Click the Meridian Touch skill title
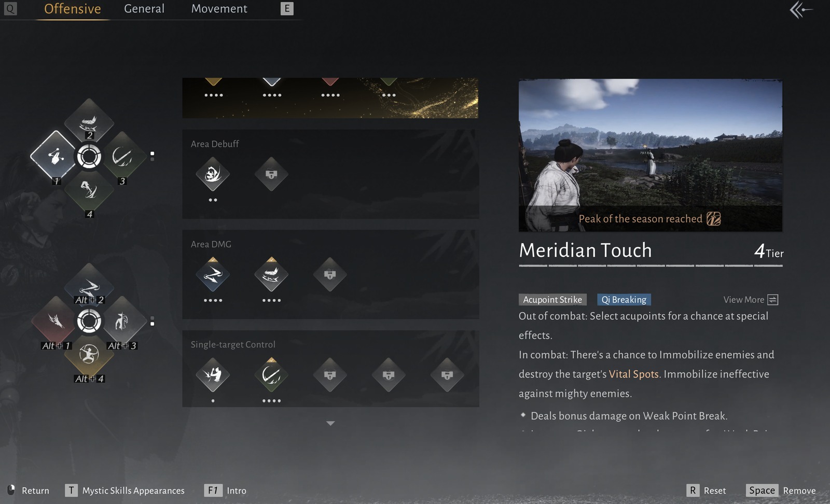Viewport: 830px width, 504px height. [x=585, y=250]
